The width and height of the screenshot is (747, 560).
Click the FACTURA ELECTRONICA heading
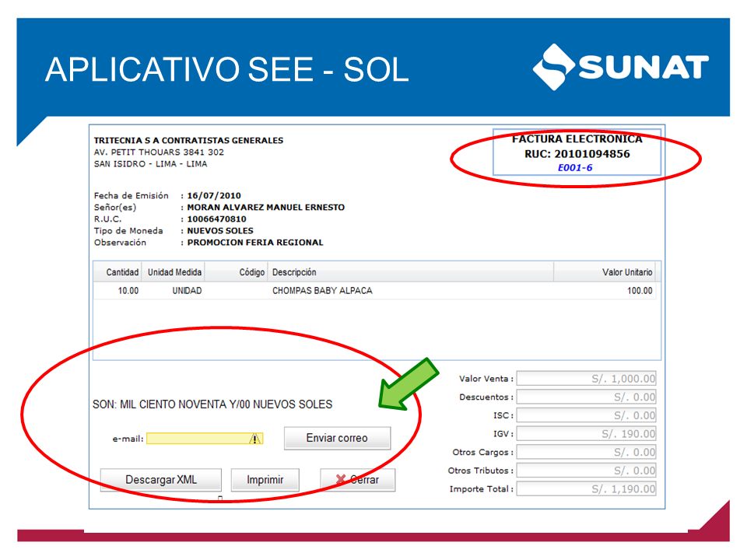coord(577,139)
